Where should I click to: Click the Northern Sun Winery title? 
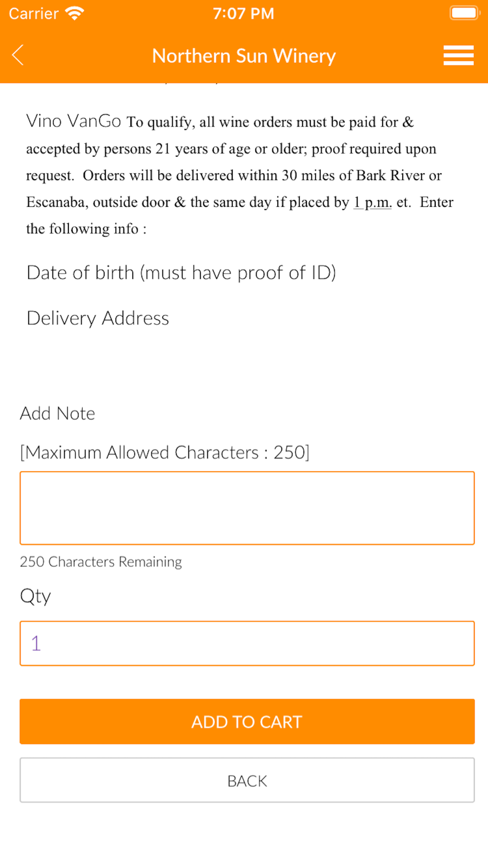pyautogui.click(x=244, y=56)
